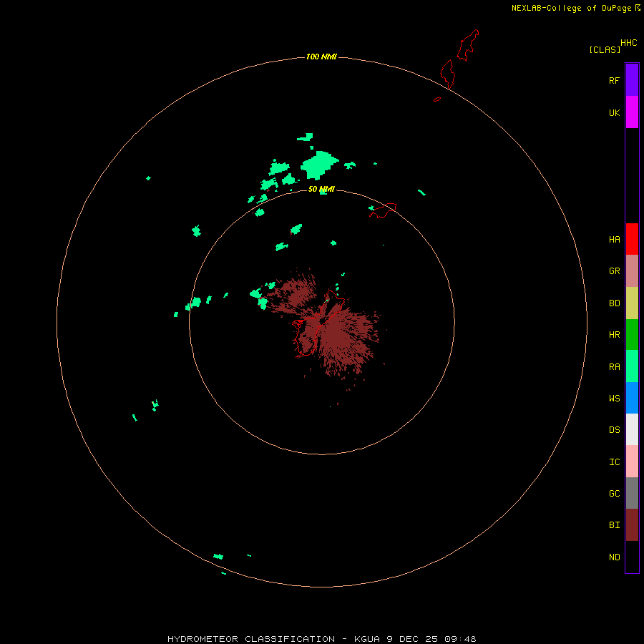Image resolution: width=644 pixels, height=644 pixels.
Task: Select the DS white legend swatch
Action: [x=632, y=429]
